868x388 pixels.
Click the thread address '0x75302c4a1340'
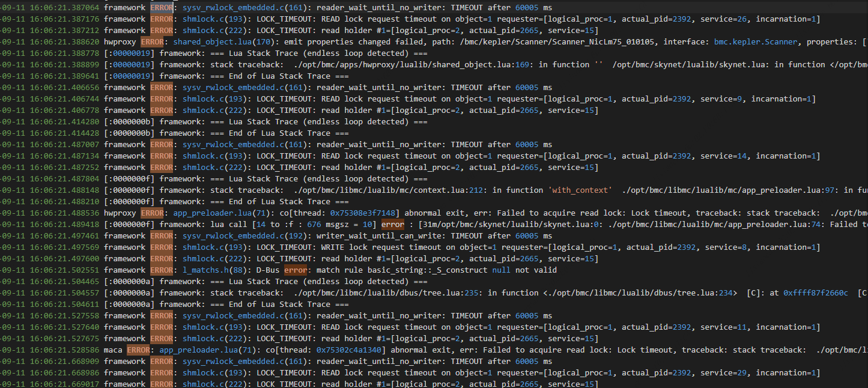pos(349,350)
